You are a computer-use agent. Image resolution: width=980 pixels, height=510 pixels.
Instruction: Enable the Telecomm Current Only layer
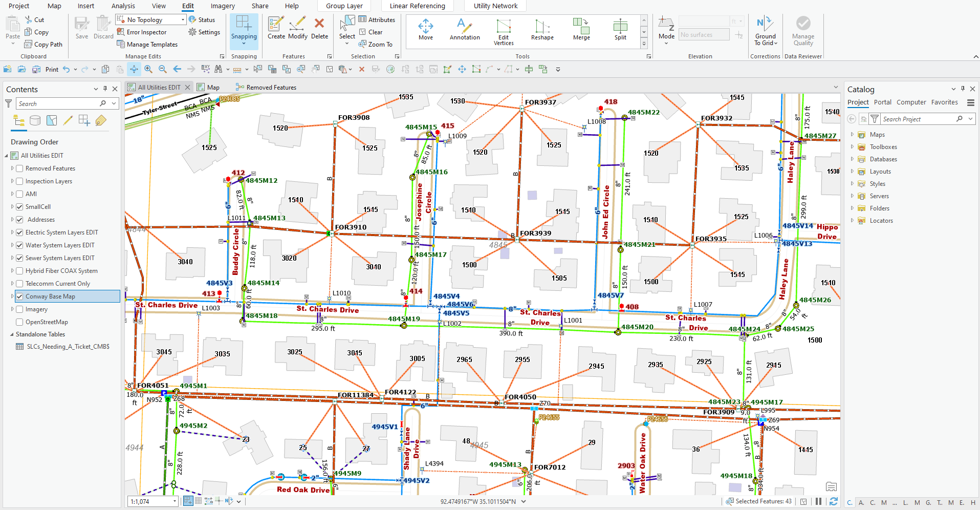point(19,283)
